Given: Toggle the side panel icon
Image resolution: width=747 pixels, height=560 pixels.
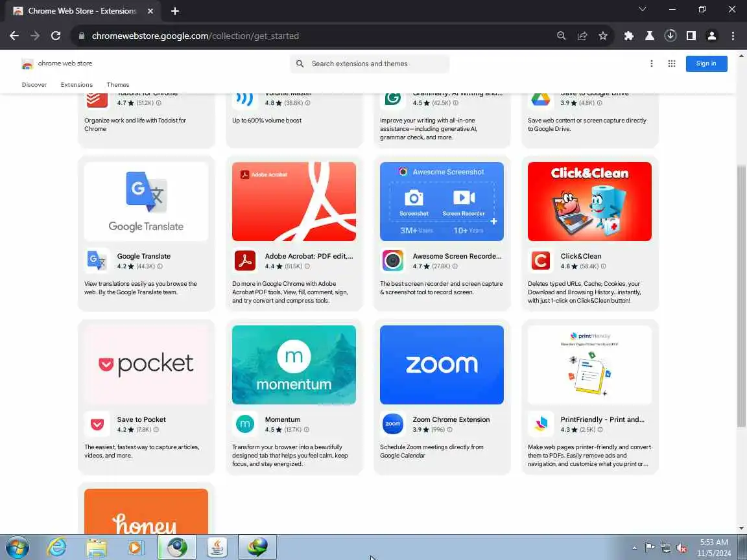Looking at the screenshot, I should (691, 36).
